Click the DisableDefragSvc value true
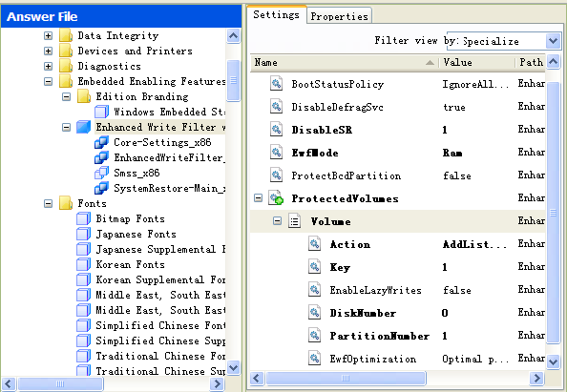The height and width of the screenshot is (392, 567). tap(454, 107)
